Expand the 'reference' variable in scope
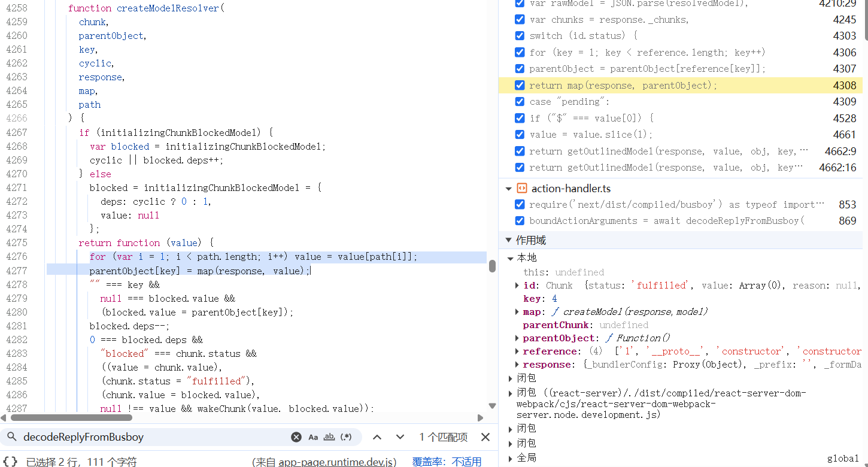Viewport: 868px width, 467px height. click(x=517, y=351)
